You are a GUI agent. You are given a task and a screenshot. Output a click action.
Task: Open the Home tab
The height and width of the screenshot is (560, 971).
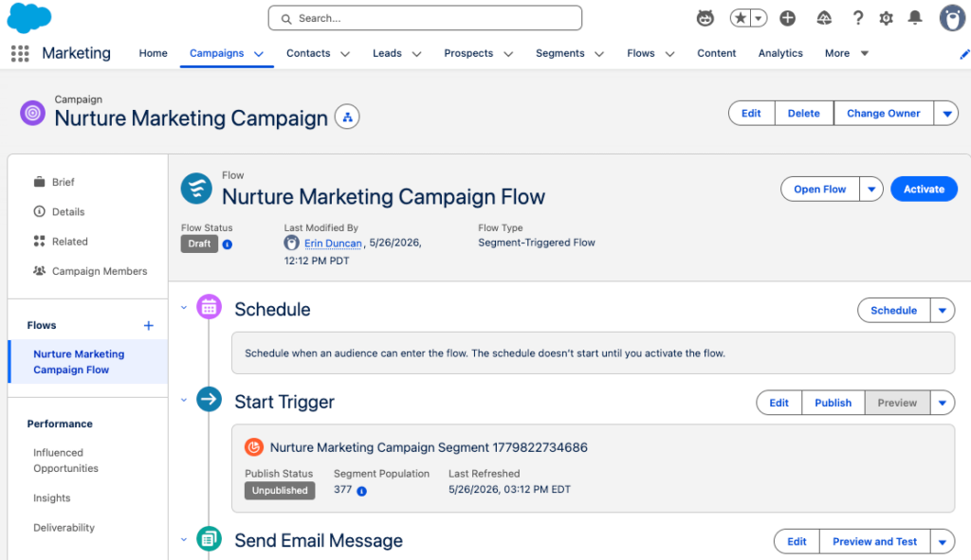[x=153, y=53]
